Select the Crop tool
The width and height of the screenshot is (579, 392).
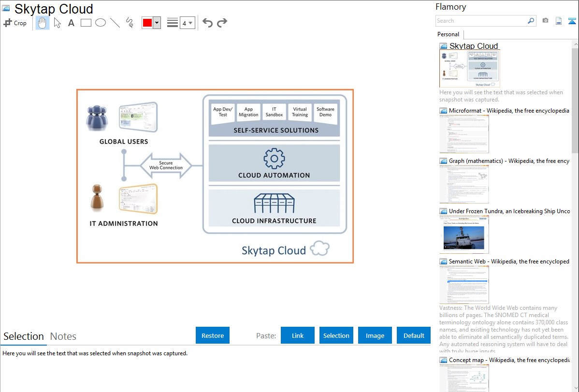click(x=15, y=23)
